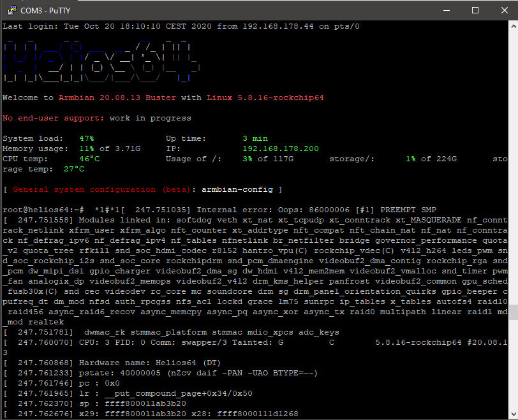Screen dimensions: 518x420
Task: Click the CPU temperature "46°C"
Action: (89, 159)
